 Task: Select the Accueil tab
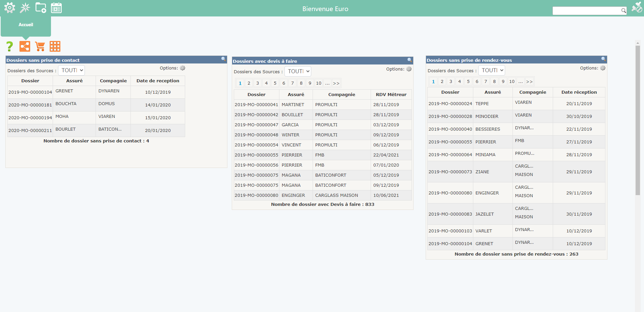26,25
